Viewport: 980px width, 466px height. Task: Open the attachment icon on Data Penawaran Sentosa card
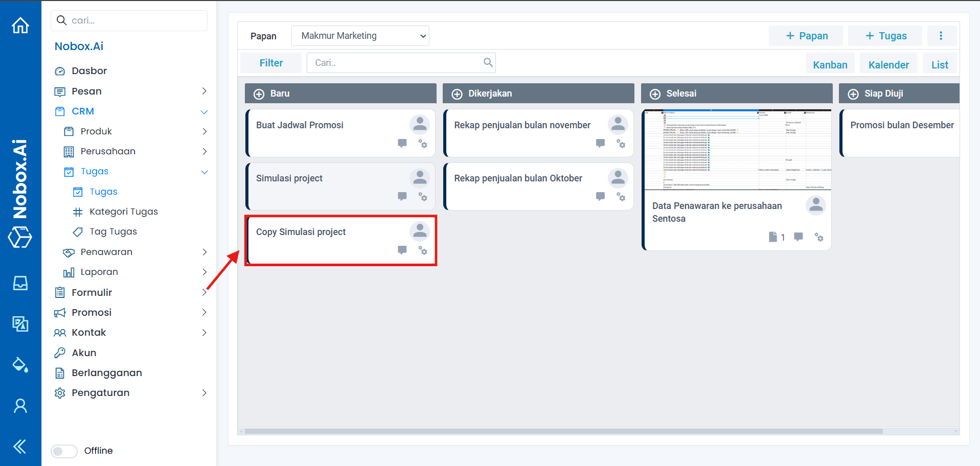click(772, 237)
